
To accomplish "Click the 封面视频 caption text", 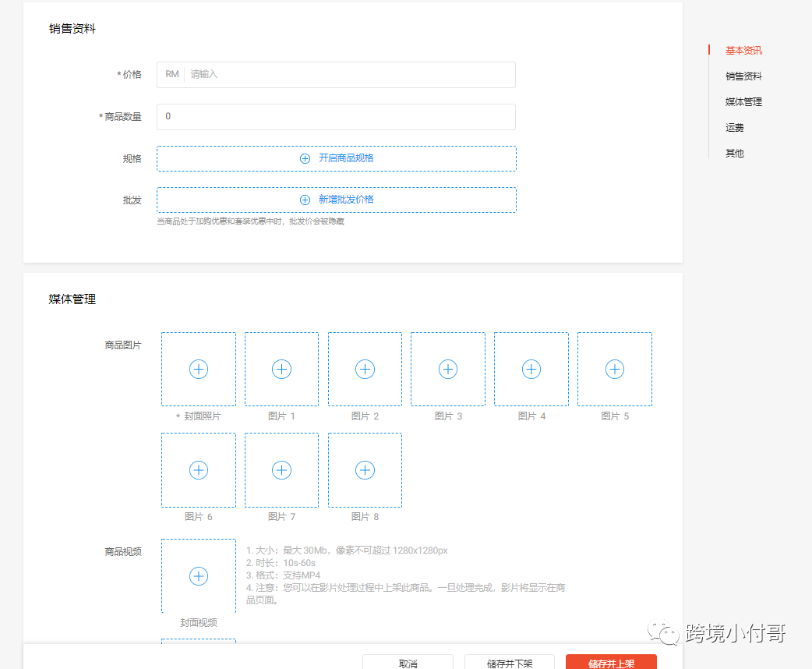I will pyautogui.click(x=199, y=622).
